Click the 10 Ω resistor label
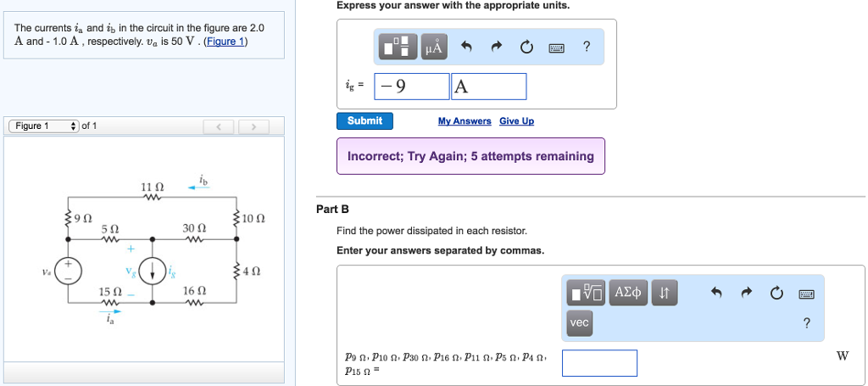 pos(253,218)
